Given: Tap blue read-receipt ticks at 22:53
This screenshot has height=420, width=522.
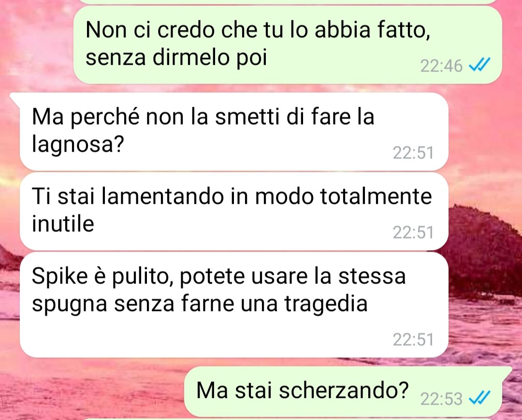Looking at the screenshot, I should click(479, 398).
